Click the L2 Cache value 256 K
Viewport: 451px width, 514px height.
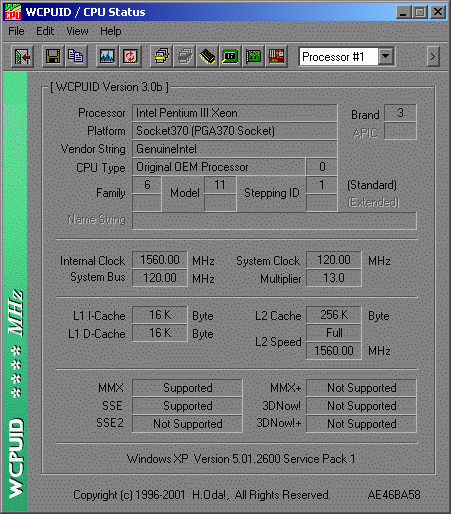tap(334, 315)
